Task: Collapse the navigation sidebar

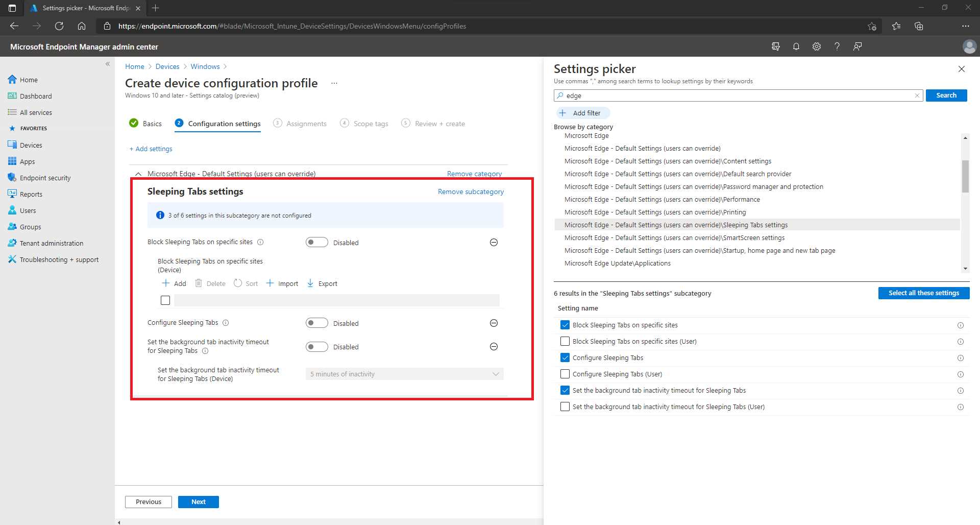Action: point(108,64)
